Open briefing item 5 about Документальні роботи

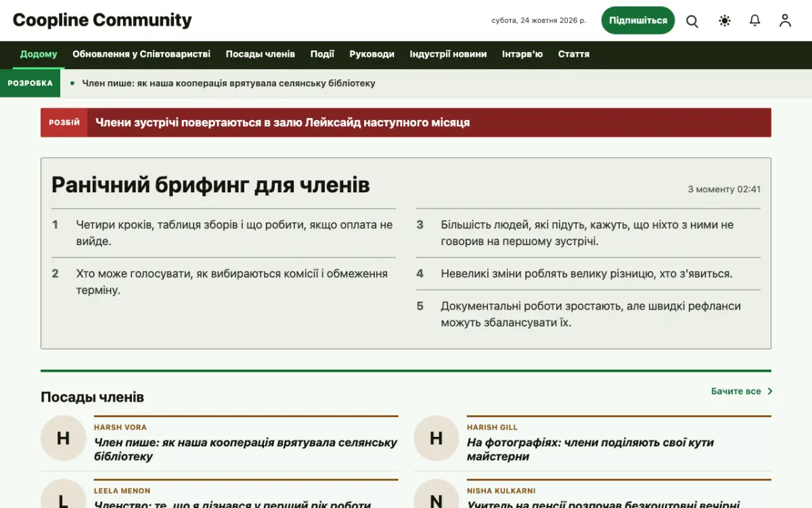pos(588,314)
